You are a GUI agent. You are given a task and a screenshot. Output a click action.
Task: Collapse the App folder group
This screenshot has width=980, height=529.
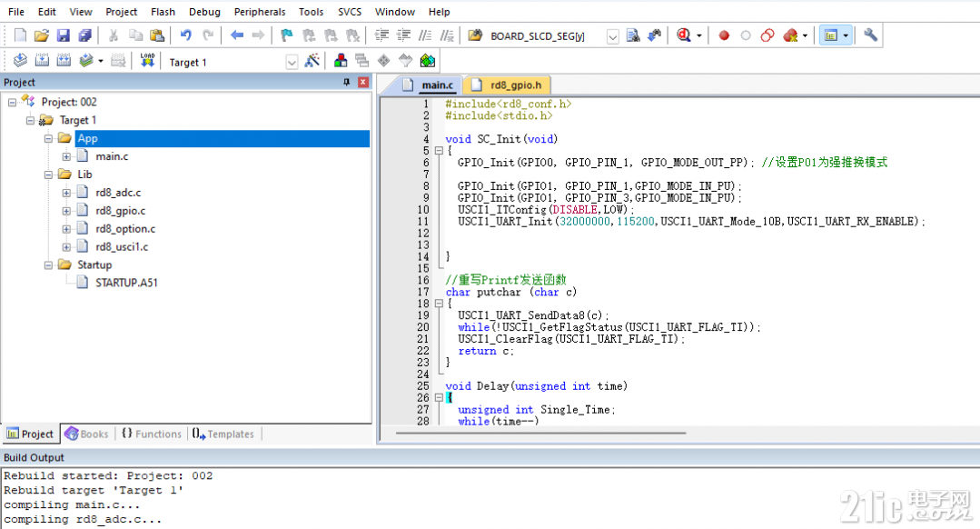tap(48, 138)
